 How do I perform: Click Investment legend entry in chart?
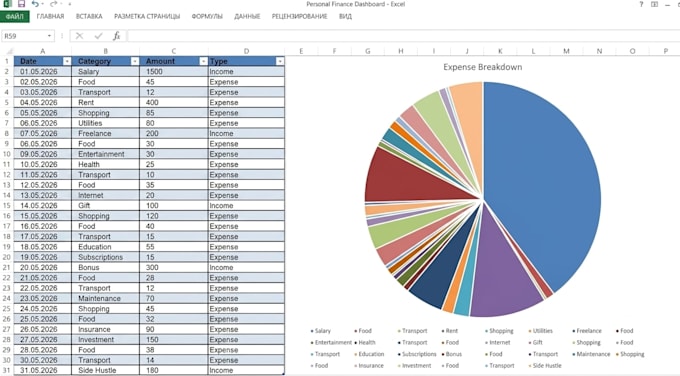pos(414,366)
